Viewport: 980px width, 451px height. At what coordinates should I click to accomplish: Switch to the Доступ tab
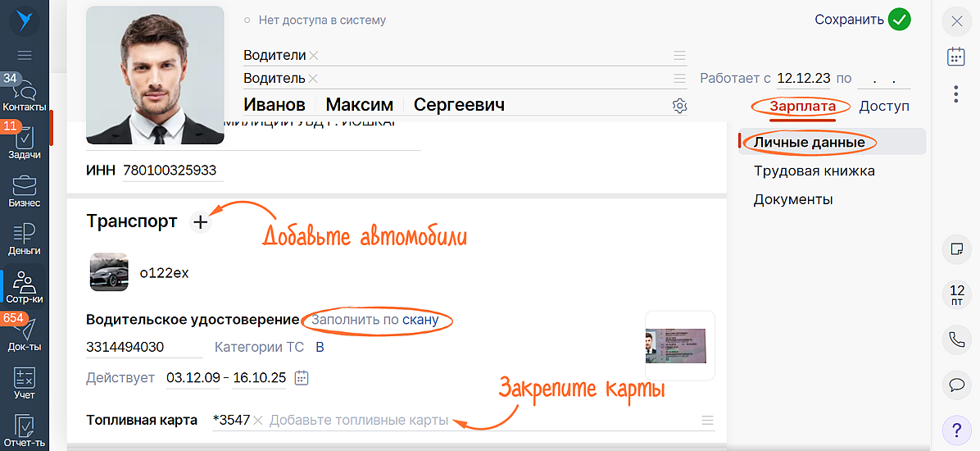point(883,107)
